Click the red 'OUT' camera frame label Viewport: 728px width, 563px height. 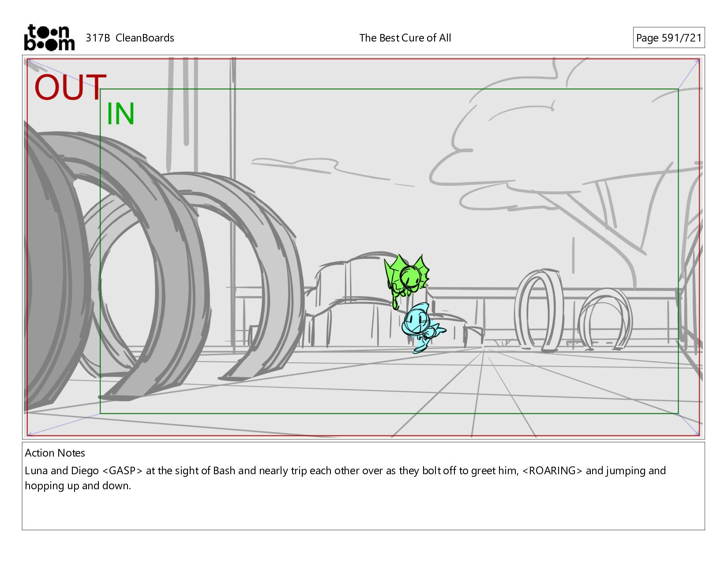point(71,87)
